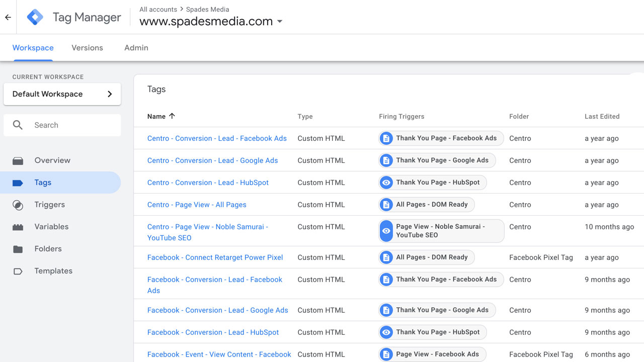The image size is (644, 362).
Task: Open the Folders icon in sidebar
Action: (18, 249)
